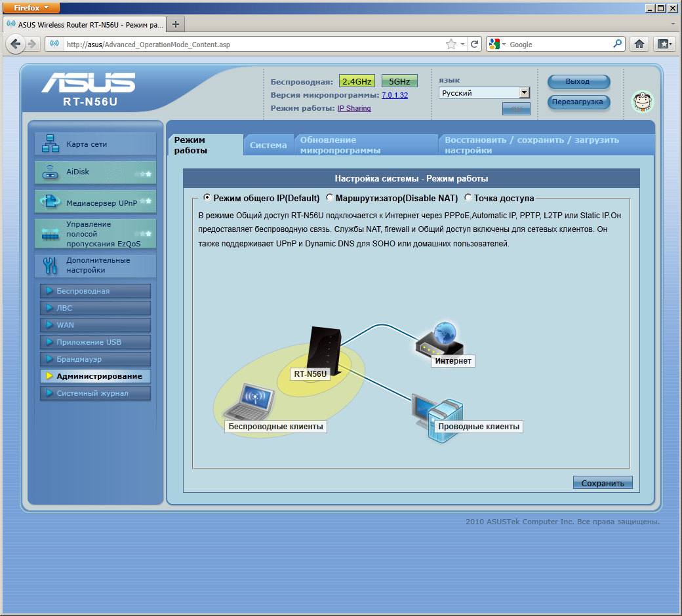
Task: Expand the Приложение USB section
Action: tap(95, 342)
